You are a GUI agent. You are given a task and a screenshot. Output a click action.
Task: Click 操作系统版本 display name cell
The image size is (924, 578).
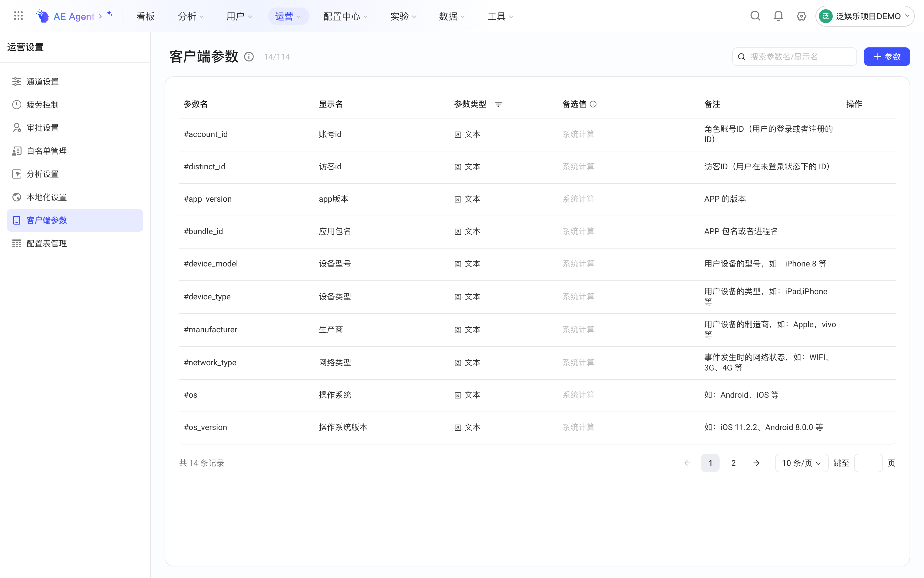pos(343,427)
